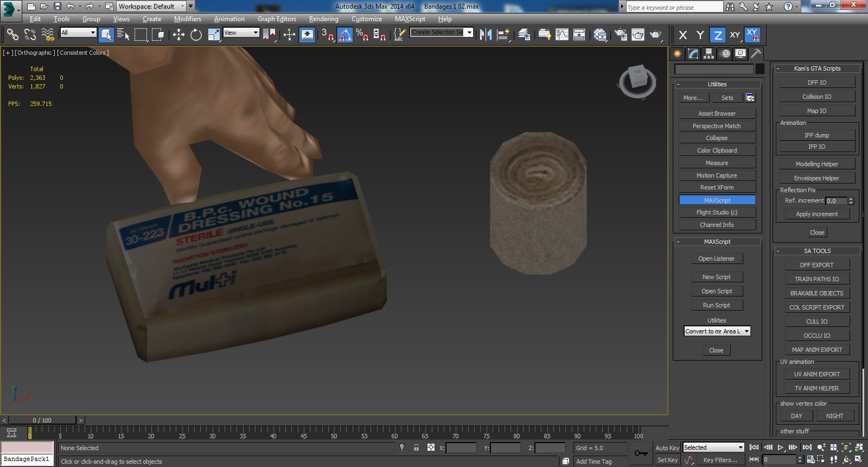Open the selection filter All dropdown
This screenshot has width=868, height=467.
78,33
